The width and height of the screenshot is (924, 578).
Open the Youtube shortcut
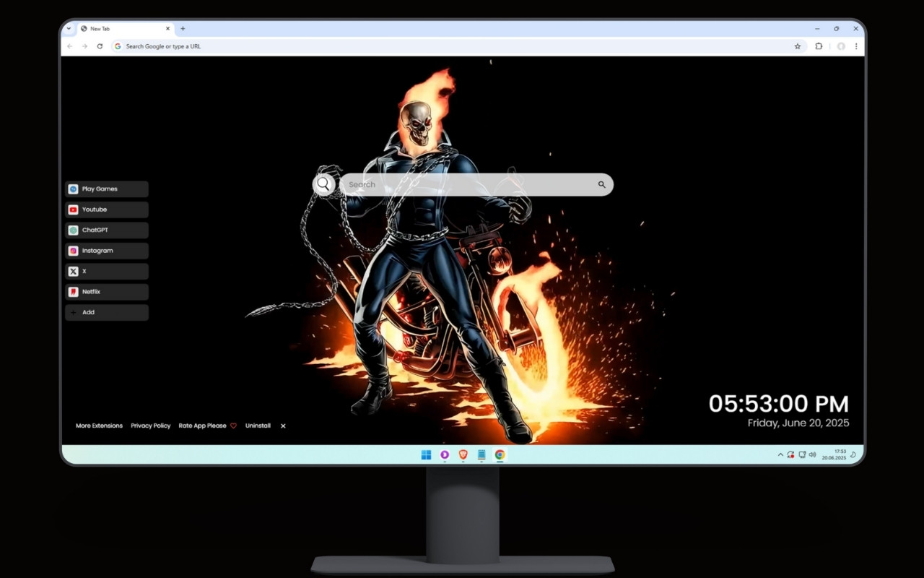click(x=107, y=210)
